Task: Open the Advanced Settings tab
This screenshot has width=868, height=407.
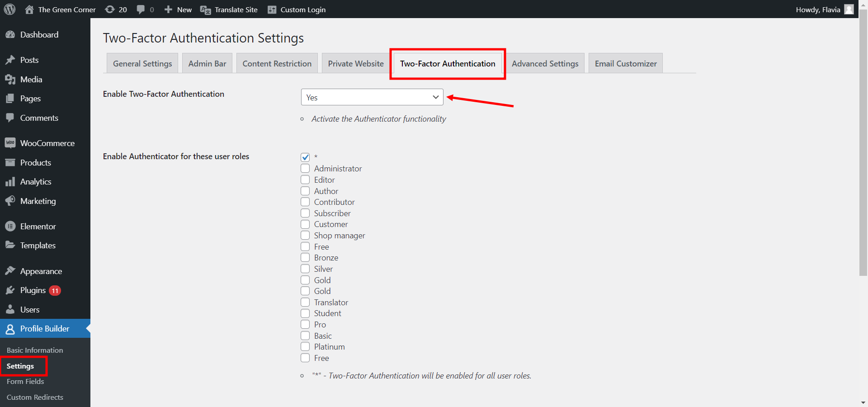Action: pos(545,63)
